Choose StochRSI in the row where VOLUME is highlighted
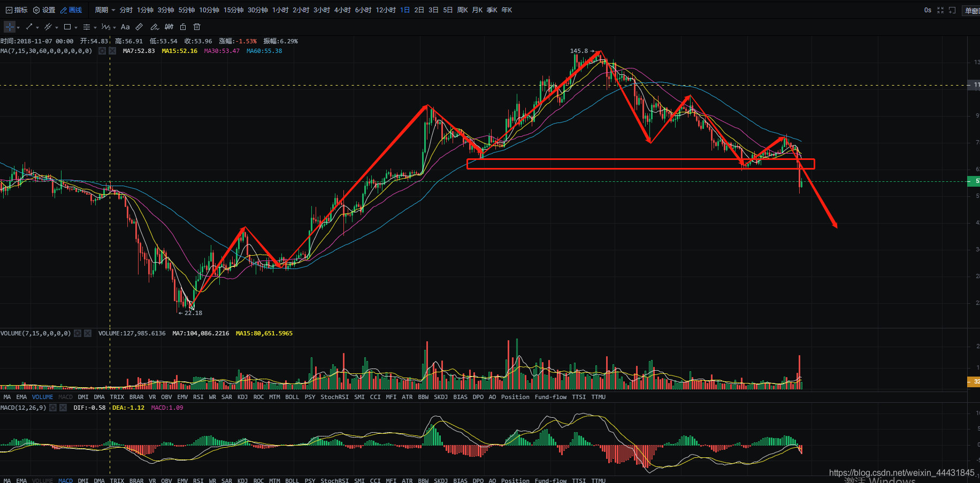Image resolution: width=980 pixels, height=483 pixels. tap(334, 397)
